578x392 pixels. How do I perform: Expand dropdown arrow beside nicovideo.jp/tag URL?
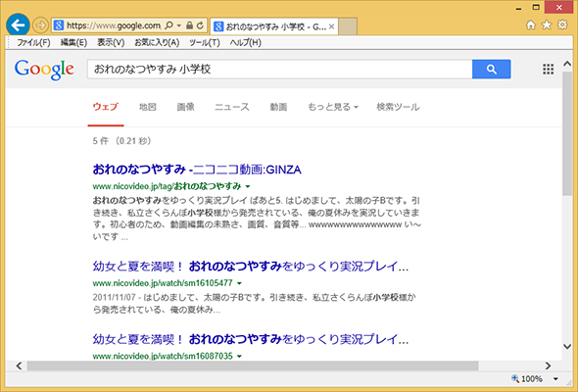pos(248,186)
